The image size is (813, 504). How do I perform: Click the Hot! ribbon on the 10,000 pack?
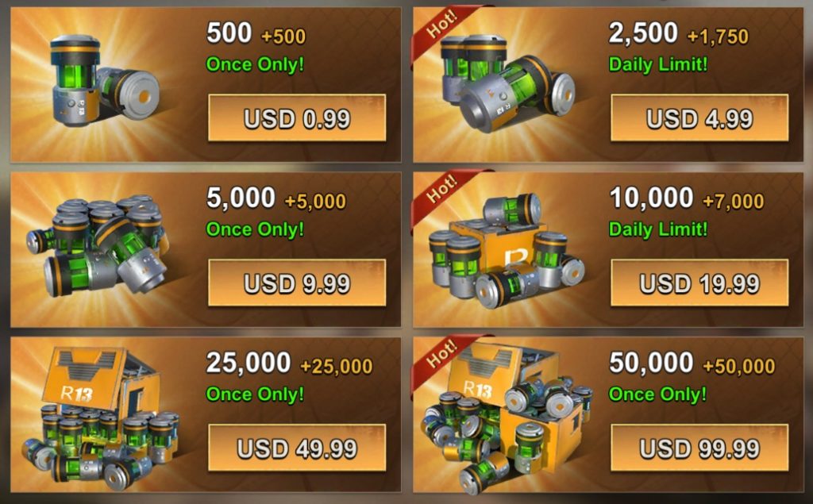(x=441, y=189)
